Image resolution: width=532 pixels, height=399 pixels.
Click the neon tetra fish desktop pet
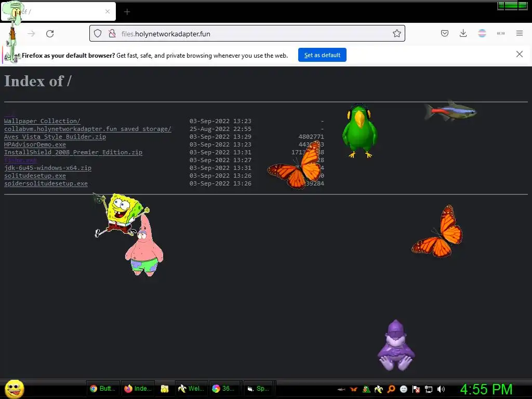tap(450, 111)
